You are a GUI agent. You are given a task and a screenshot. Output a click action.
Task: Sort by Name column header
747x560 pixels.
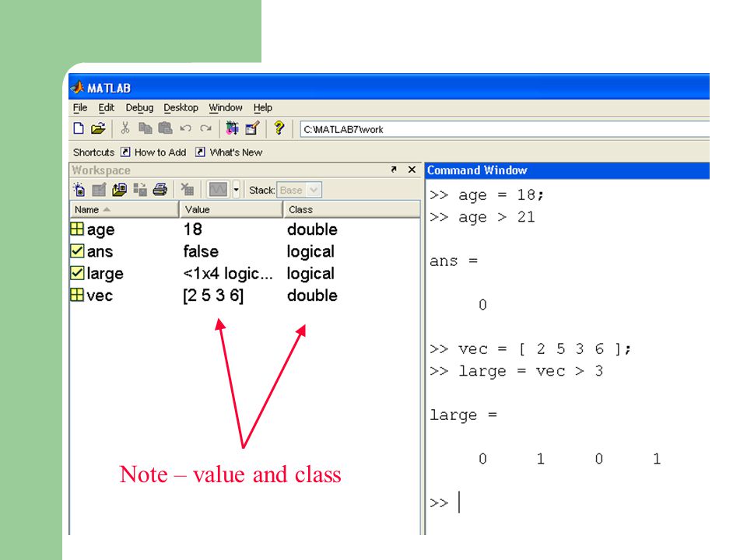pyautogui.click(x=124, y=209)
